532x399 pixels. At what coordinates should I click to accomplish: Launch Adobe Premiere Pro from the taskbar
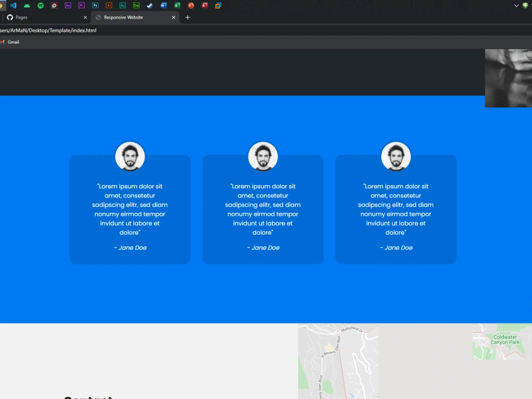pos(81,5)
